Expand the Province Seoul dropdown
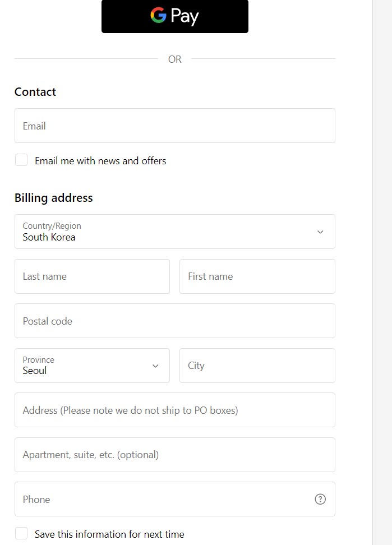Viewport: 392px width, 545px height. tap(84, 366)
